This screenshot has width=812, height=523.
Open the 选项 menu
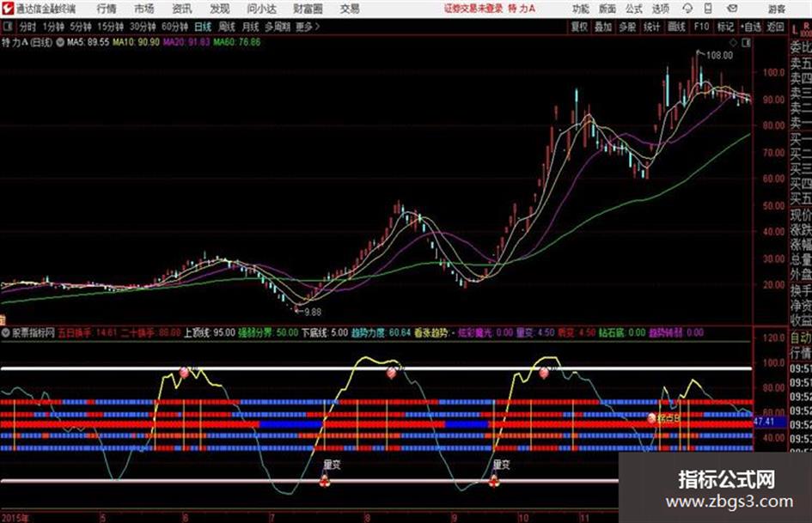660,9
